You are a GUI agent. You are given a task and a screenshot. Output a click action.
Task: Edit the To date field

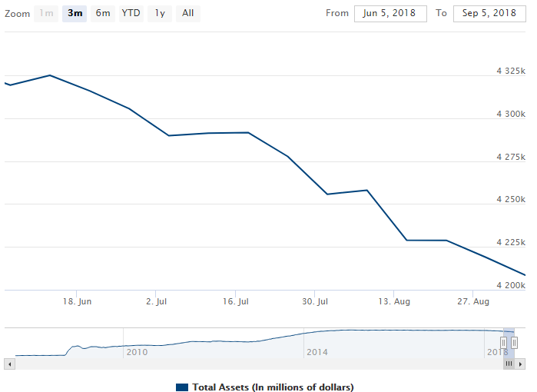(x=489, y=14)
